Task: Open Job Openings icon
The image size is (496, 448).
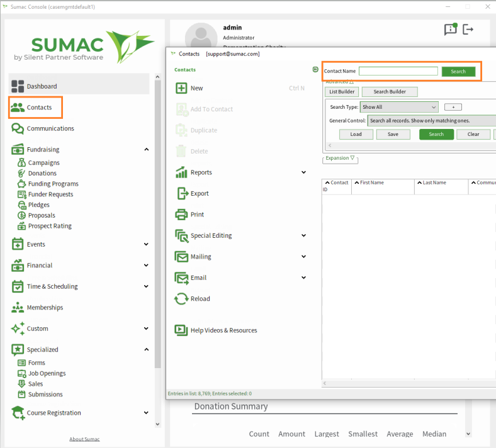Action: 21,373
